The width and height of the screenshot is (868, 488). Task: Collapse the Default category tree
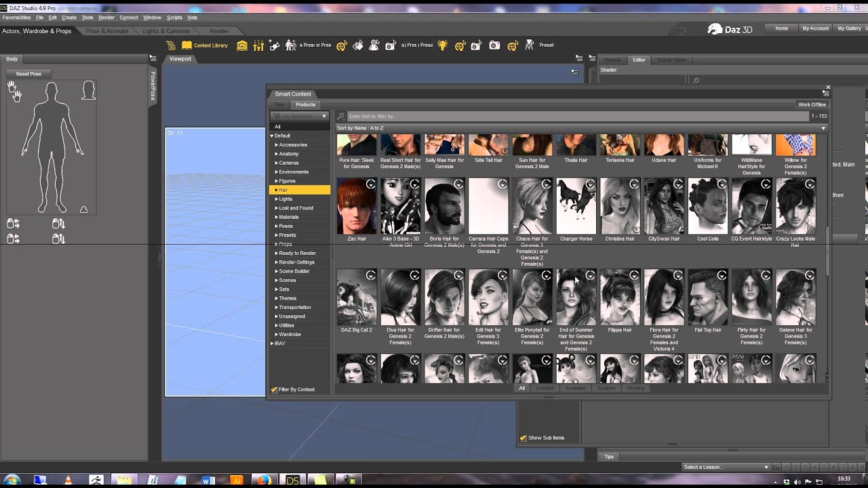272,136
